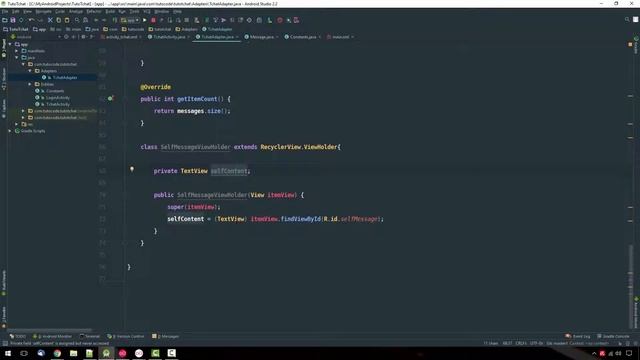The width and height of the screenshot is (640, 360).
Task: Open the Gradle Console bottom tab
Action: pos(613,336)
